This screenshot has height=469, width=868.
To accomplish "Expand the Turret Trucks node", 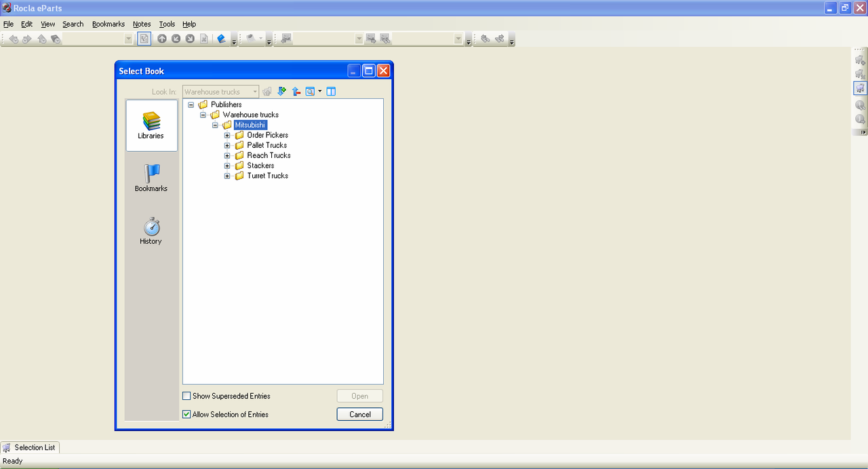I will click(227, 176).
